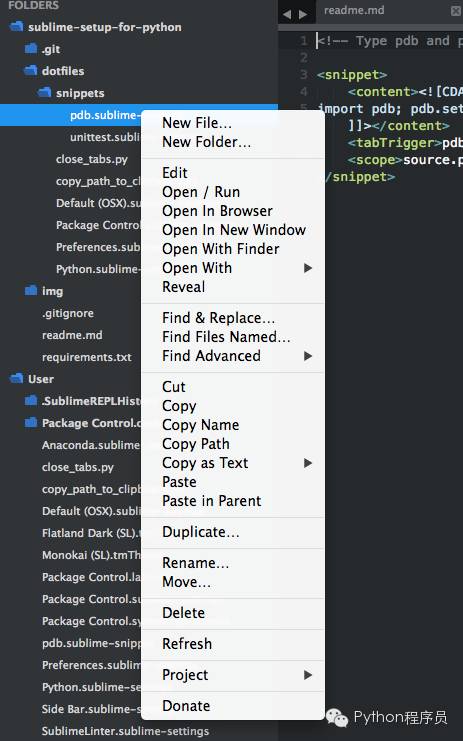
Task: Click the .git folder icon
Action: [x=31, y=49]
